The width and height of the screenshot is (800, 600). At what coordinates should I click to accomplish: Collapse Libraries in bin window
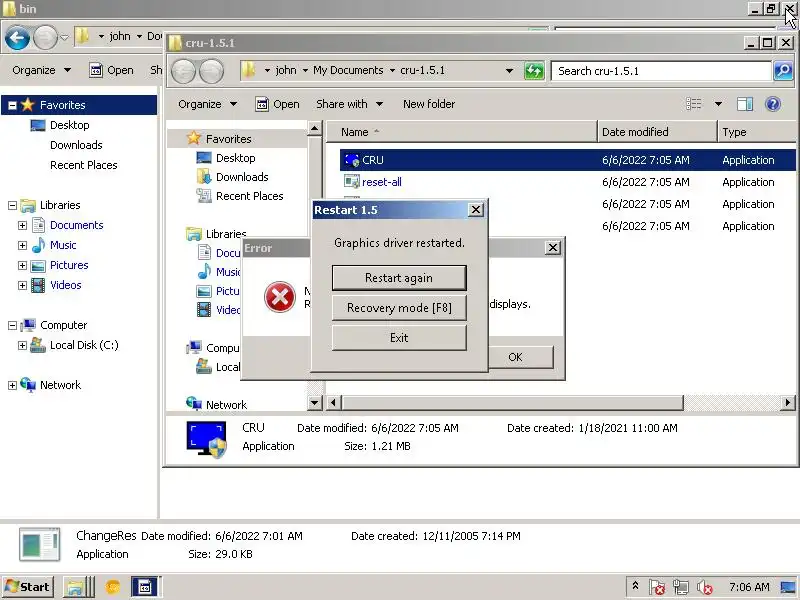coord(12,206)
